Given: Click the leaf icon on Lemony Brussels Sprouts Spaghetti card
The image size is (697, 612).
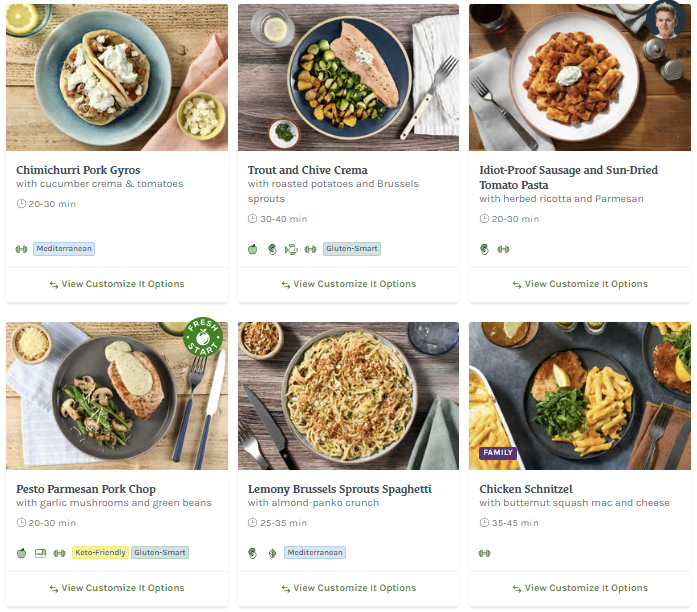Looking at the screenshot, I should [x=272, y=553].
